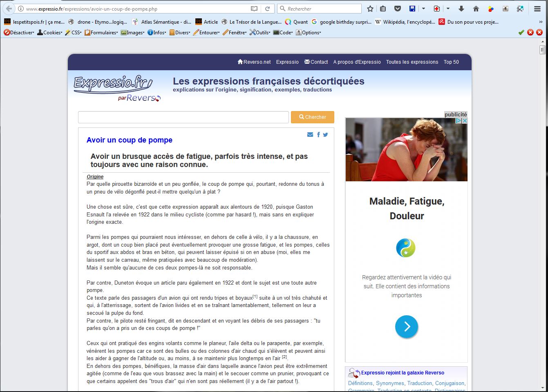Share article on Facebook icon
Viewport: 548px width, 392px height.
[x=318, y=135]
